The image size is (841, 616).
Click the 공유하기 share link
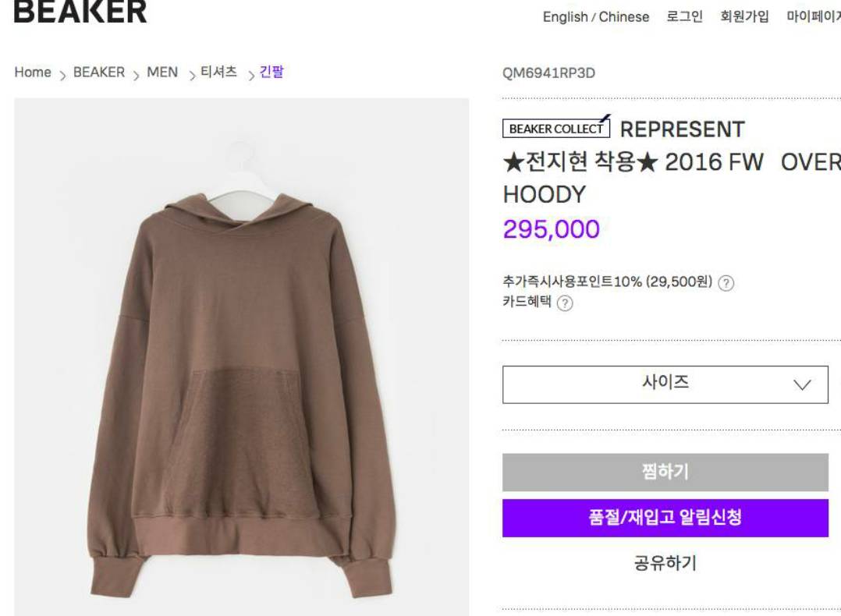[x=665, y=563]
